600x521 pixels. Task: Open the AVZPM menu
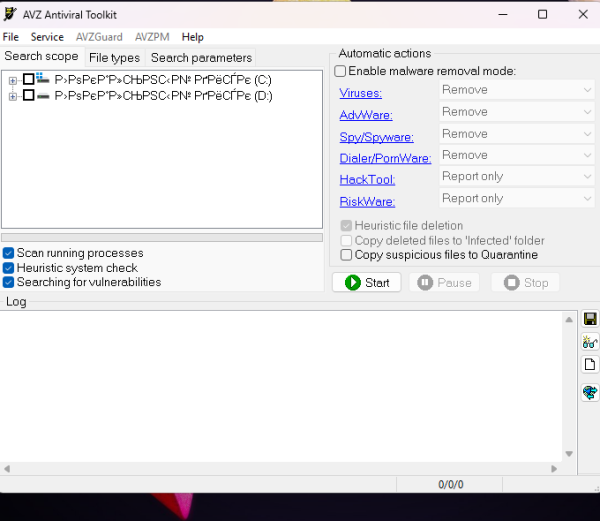coord(152,37)
